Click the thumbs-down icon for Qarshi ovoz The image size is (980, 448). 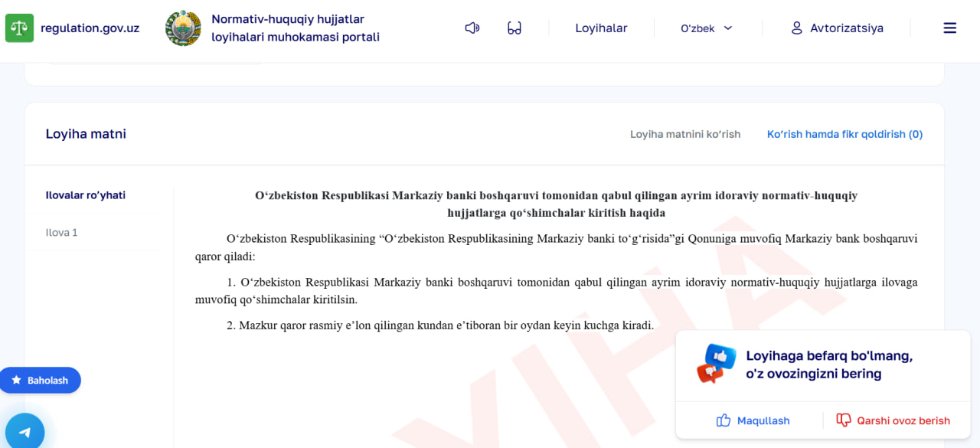[844, 420]
